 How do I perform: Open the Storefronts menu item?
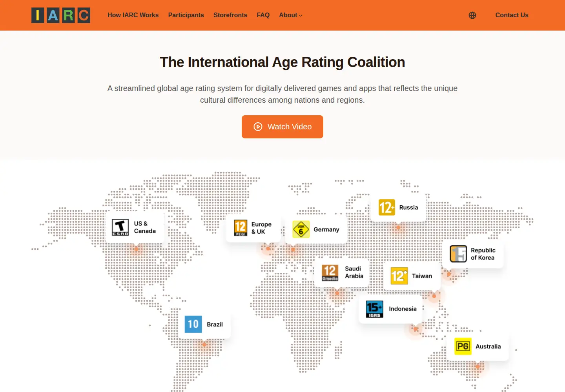[x=230, y=15]
